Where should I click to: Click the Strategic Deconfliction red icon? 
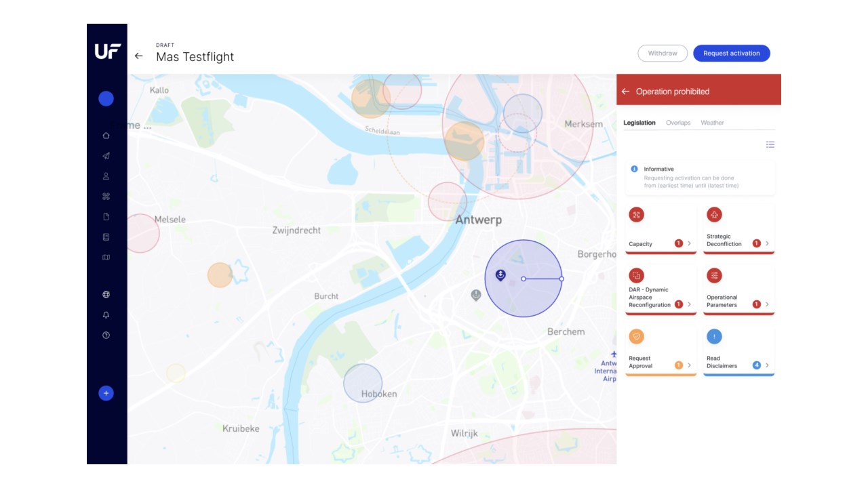click(714, 215)
